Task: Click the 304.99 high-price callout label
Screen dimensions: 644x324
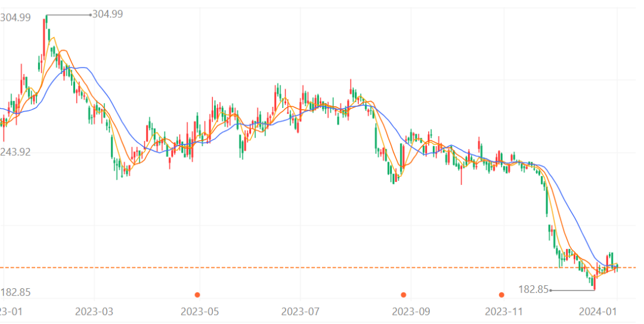Action: (x=108, y=14)
